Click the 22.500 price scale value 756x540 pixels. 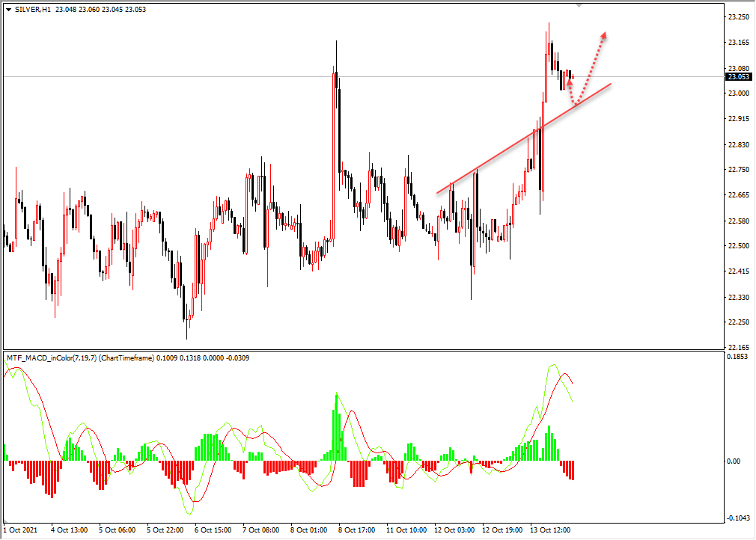click(739, 245)
